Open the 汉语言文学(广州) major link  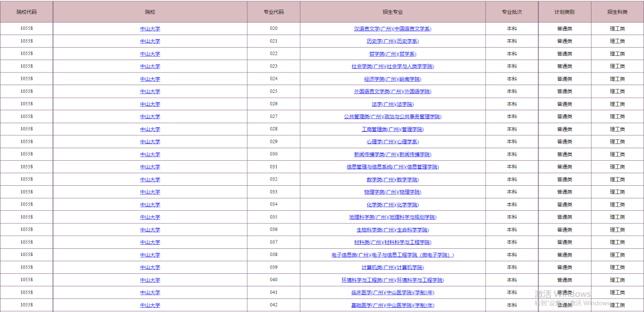[392, 29]
